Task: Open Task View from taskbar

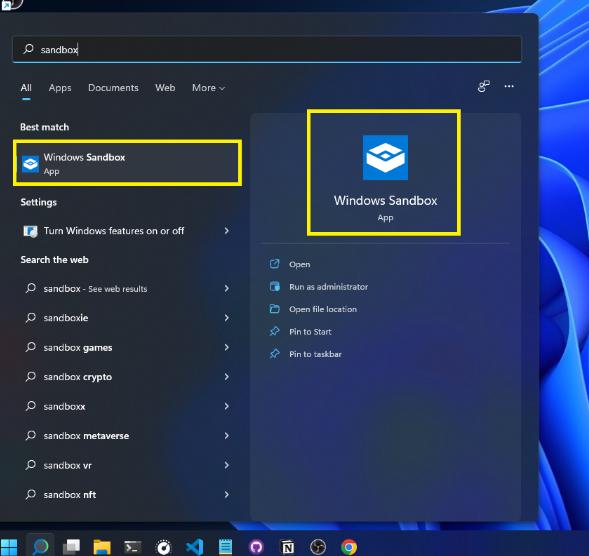Action: 71,547
